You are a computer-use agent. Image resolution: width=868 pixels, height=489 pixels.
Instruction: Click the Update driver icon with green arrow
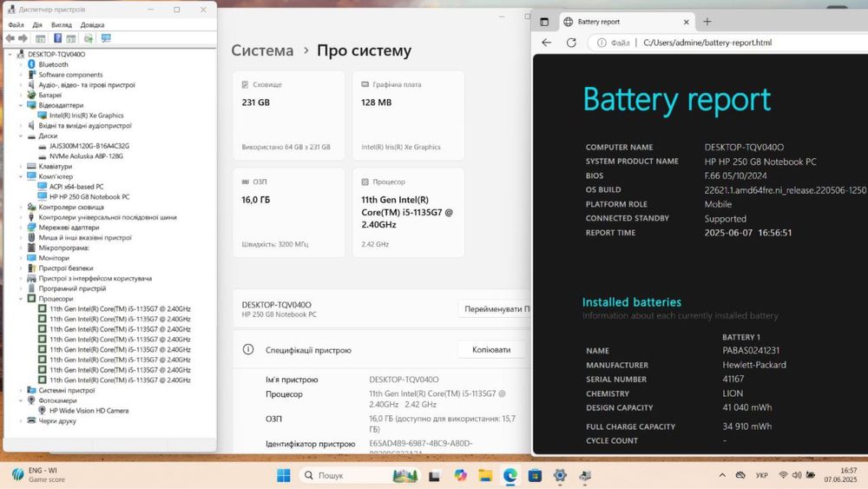(88, 38)
